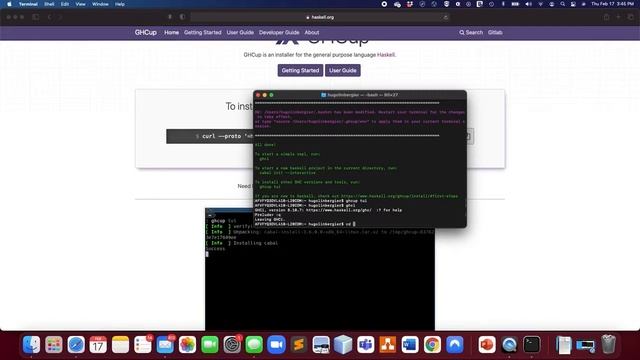Image resolution: width=640 pixels, height=360 pixels.
Task: Click the purple User Guide button
Action: pyautogui.click(x=342, y=70)
